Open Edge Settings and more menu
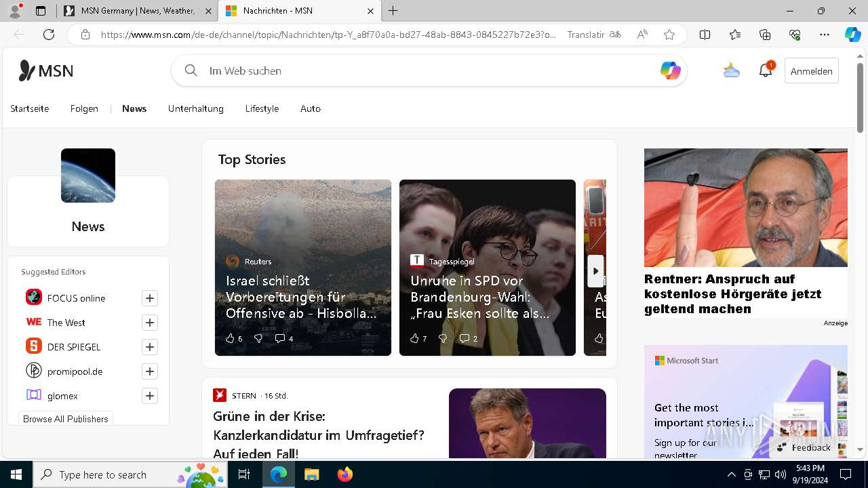 (825, 35)
